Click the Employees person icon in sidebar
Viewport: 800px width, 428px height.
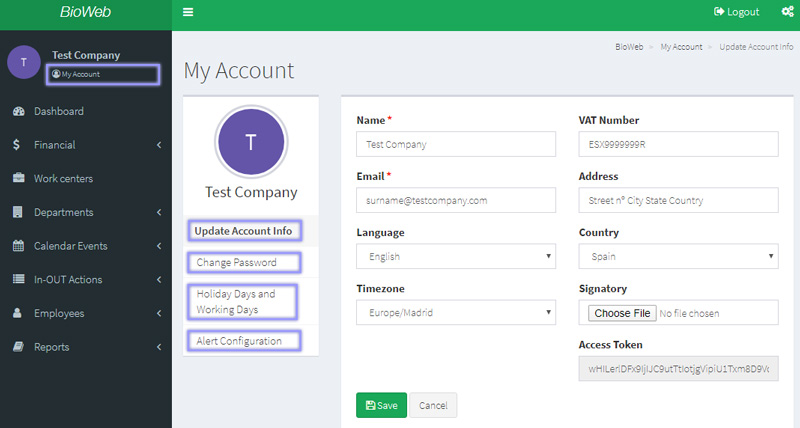point(18,313)
